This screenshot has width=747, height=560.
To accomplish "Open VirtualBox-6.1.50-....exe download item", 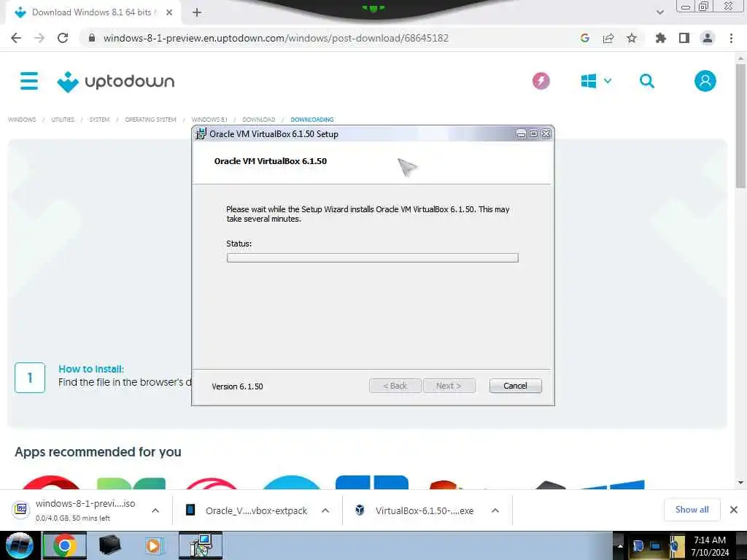I will (414, 510).
